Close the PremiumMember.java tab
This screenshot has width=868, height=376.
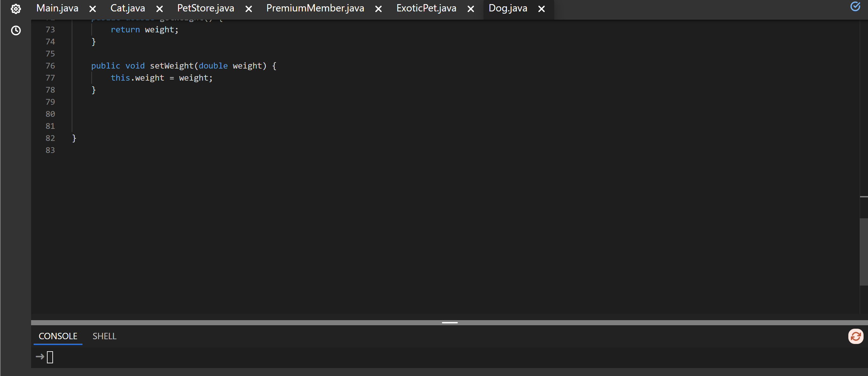[x=378, y=9]
